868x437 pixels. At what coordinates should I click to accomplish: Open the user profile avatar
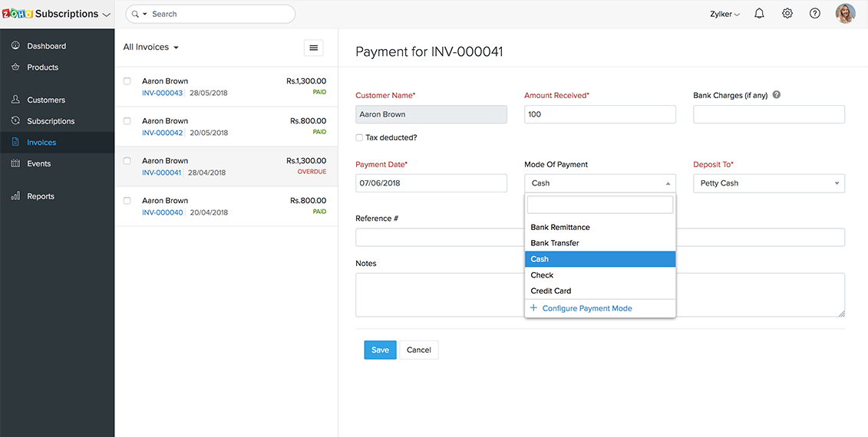point(845,14)
